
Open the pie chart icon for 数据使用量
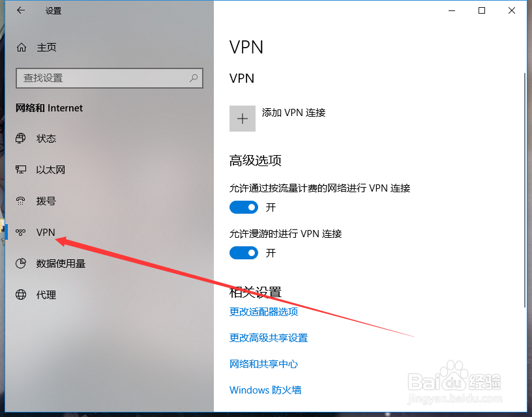pos(21,263)
